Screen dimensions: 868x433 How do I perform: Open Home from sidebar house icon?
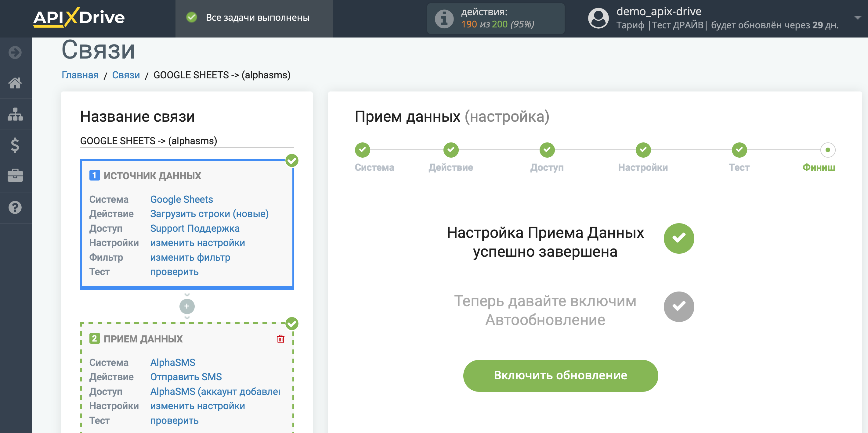(15, 83)
